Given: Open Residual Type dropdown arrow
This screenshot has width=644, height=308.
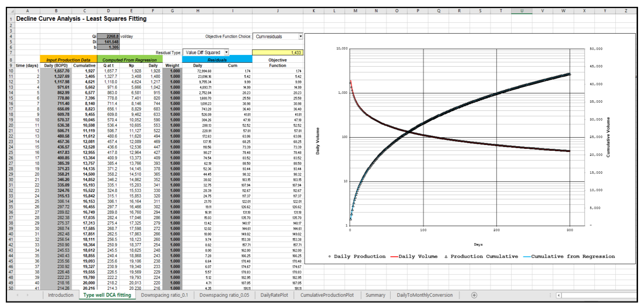Looking at the screenshot, I should [x=226, y=52].
